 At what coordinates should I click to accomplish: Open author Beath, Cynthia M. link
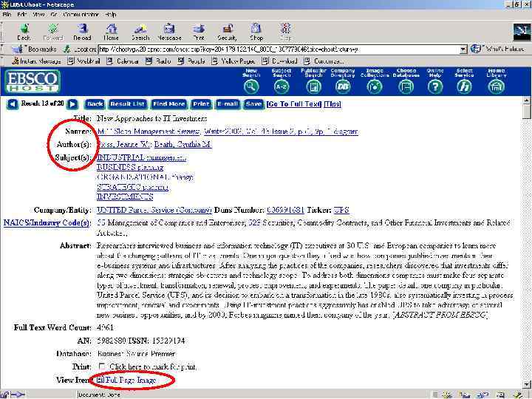(183, 145)
